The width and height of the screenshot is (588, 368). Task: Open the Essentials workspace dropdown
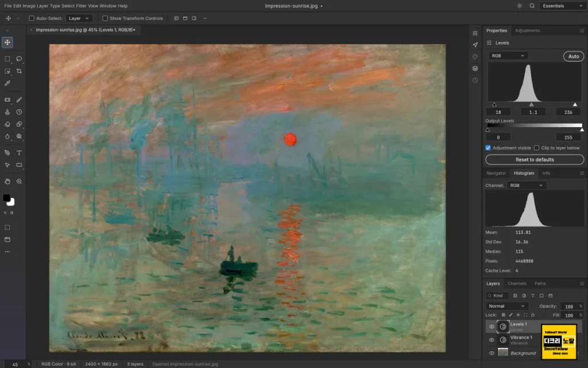coord(563,6)
